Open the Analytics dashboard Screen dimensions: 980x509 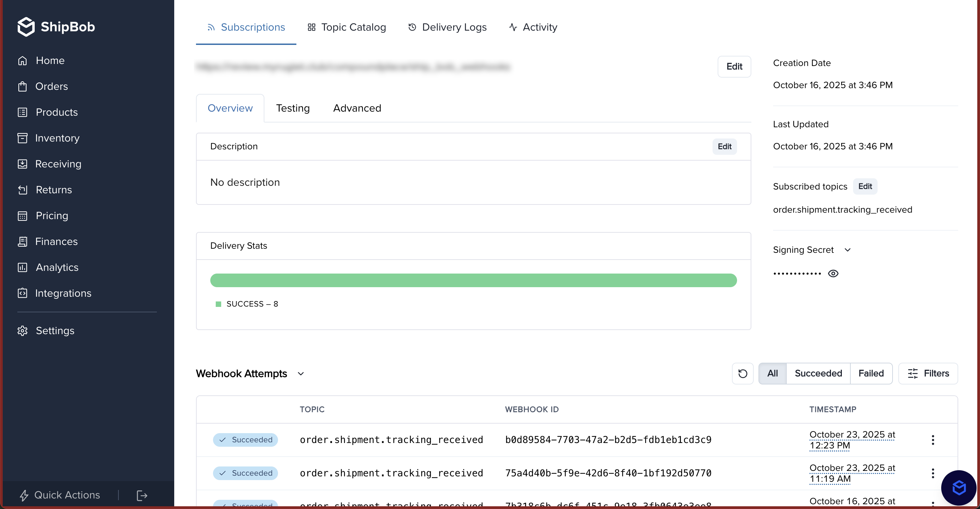tap(57, 267)
